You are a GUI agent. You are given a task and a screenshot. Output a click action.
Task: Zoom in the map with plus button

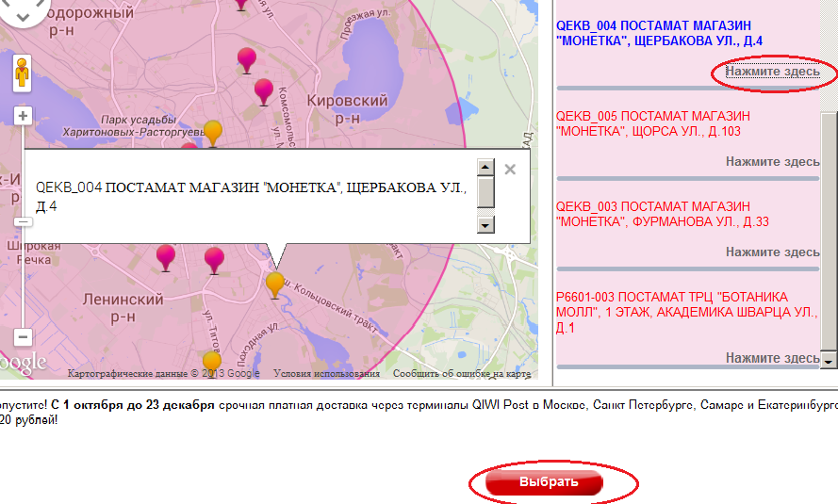click(23, 116)
